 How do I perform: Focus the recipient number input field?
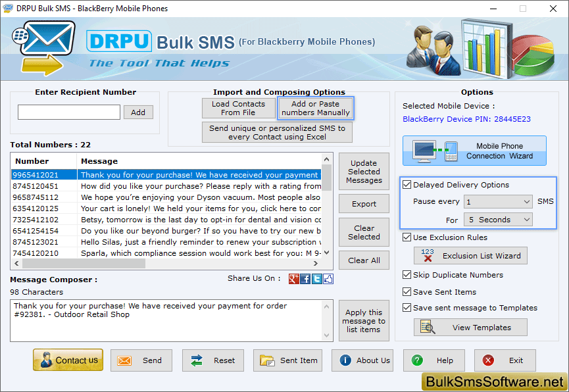pos(69,112)
